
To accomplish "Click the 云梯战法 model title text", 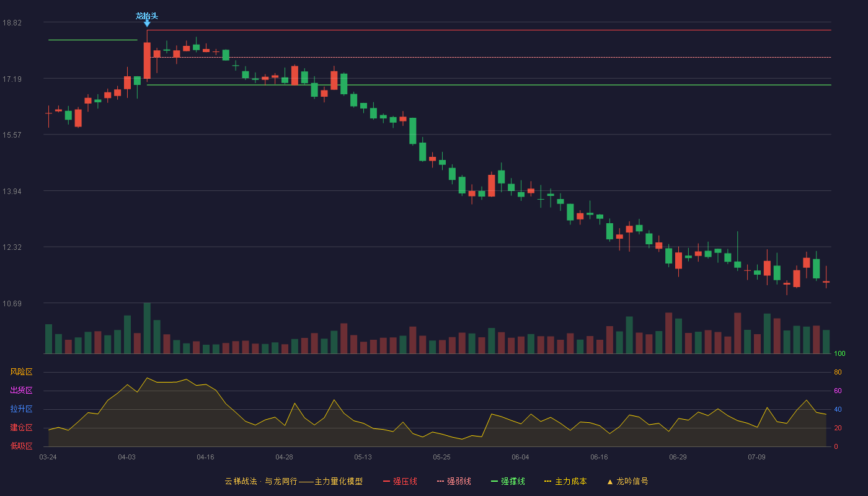I will pos(293,481).
